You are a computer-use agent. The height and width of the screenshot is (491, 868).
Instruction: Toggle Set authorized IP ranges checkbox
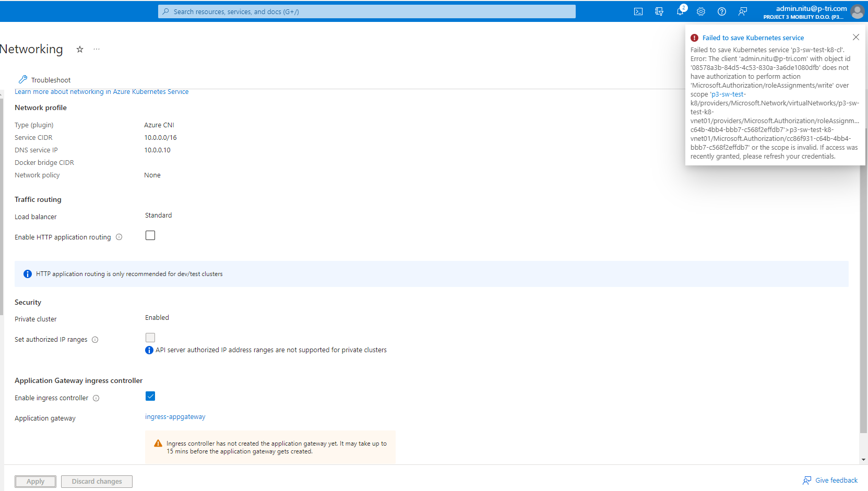coord(150,338)
